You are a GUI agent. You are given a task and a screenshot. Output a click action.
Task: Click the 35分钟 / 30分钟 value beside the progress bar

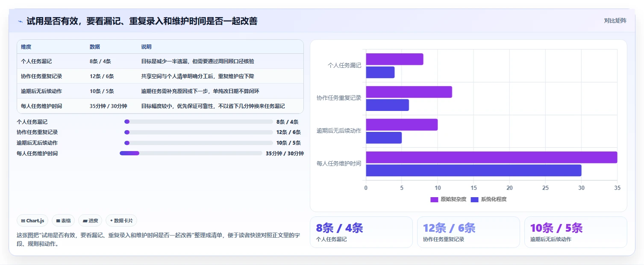(x=285, y=153)
